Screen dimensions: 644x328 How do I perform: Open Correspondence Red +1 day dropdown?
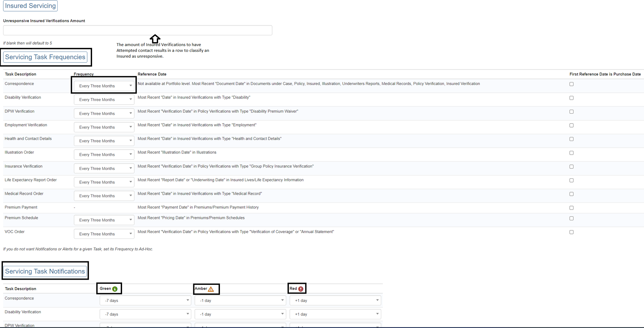(335, 301)
